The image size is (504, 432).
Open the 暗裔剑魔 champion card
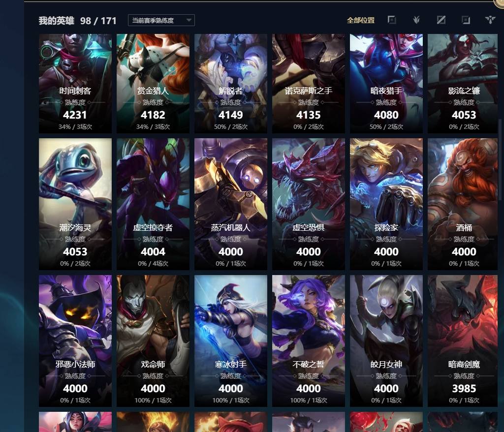[463, 340]
